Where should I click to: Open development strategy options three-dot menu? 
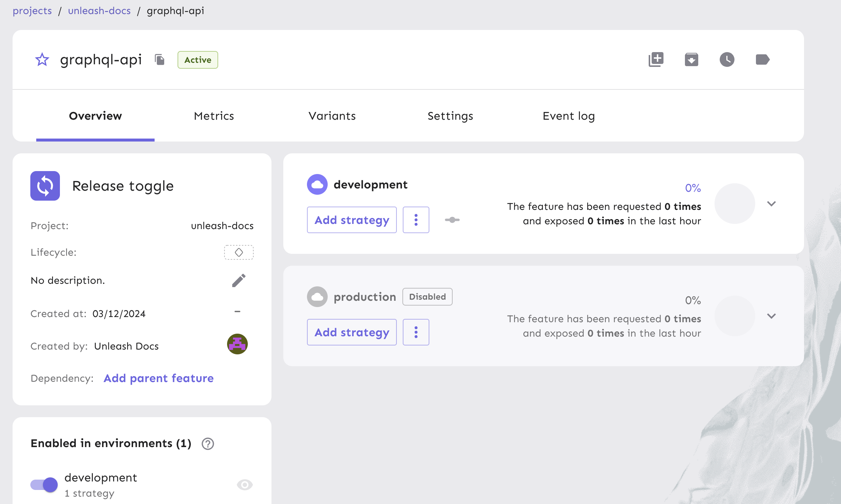point(416,220)
